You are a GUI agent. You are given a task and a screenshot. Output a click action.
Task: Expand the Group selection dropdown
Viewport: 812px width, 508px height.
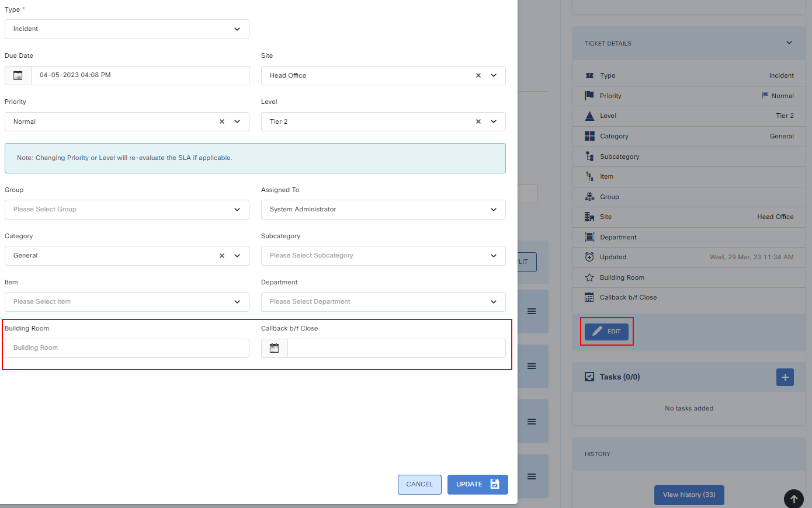127,210
